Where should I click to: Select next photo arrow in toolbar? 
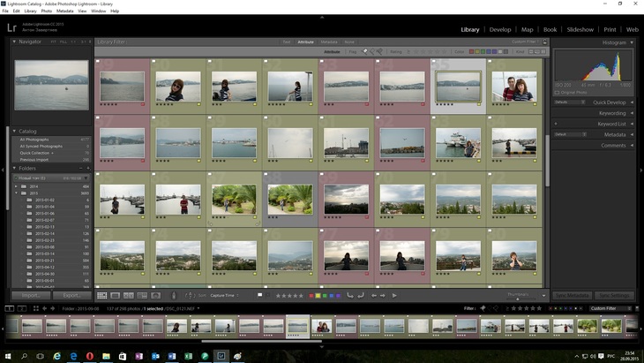(x=382, y=296)
